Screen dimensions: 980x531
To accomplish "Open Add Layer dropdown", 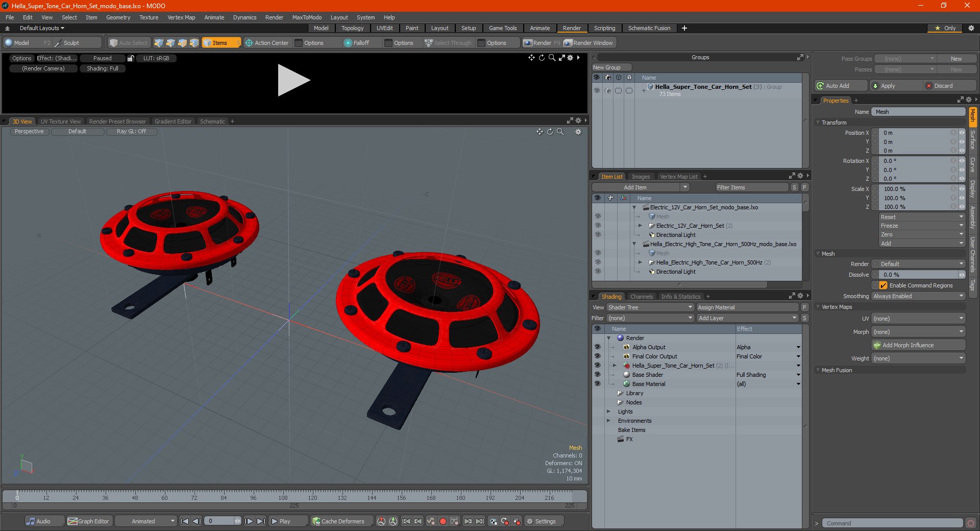I will [747, 318].
